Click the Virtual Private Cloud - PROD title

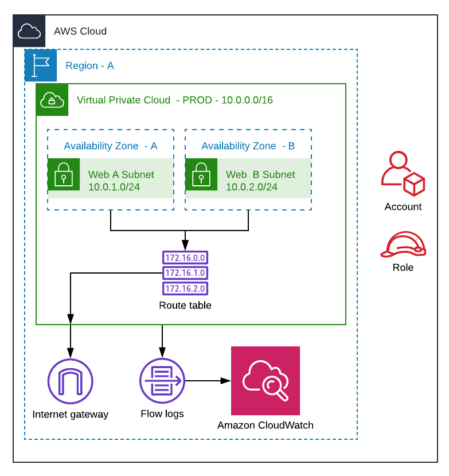coord(174,100)
